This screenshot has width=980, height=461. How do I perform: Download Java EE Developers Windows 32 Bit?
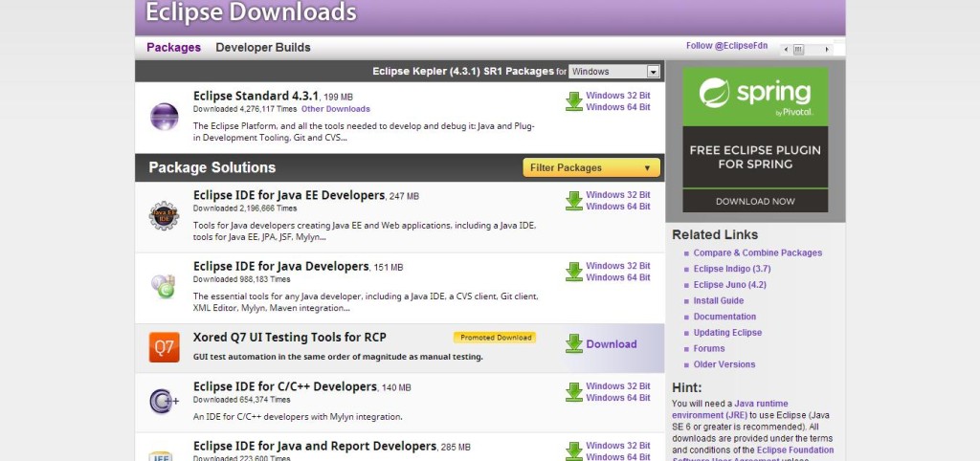pos(618,195)
